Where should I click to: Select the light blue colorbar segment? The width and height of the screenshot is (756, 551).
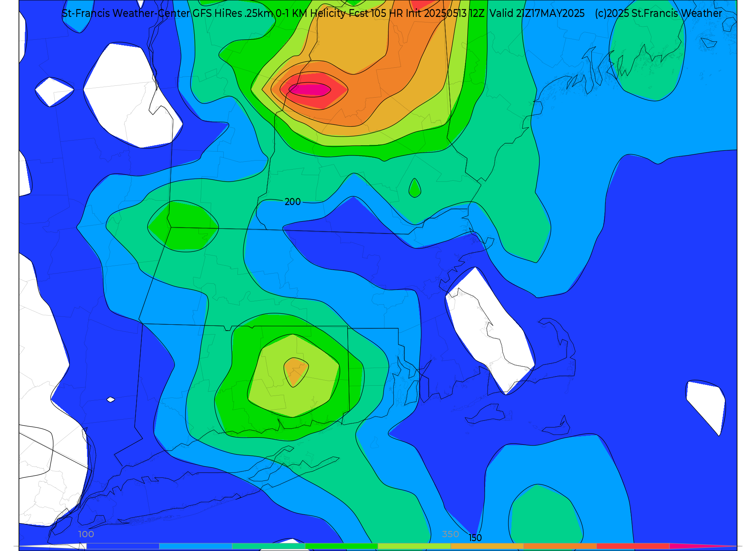click(x=196, y=546)
